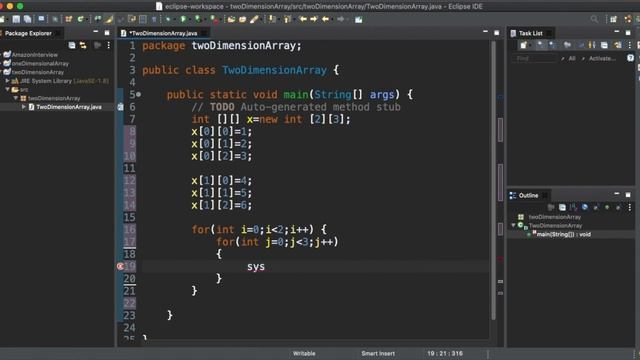Toggle Show Whitespace Characters icon
This screenshot has width=640, height=360.
pyautogui.click(x=154, y=19)
